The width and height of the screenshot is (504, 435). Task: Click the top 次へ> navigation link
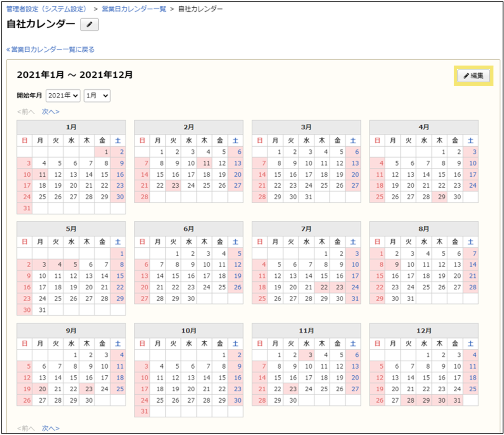50,112
